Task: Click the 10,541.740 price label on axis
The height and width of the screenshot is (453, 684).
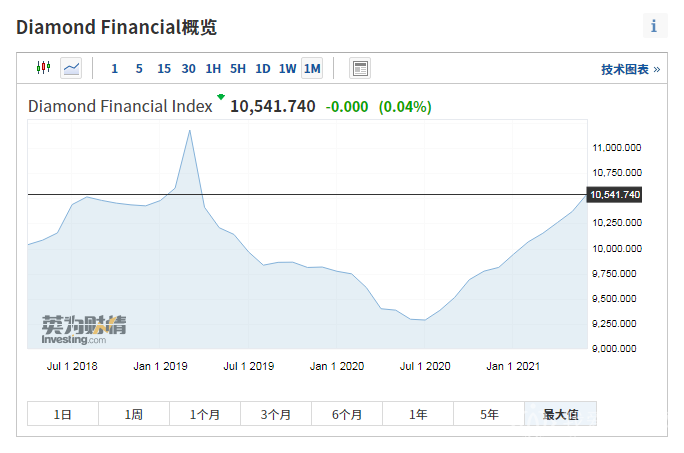Action: [616, 194]
